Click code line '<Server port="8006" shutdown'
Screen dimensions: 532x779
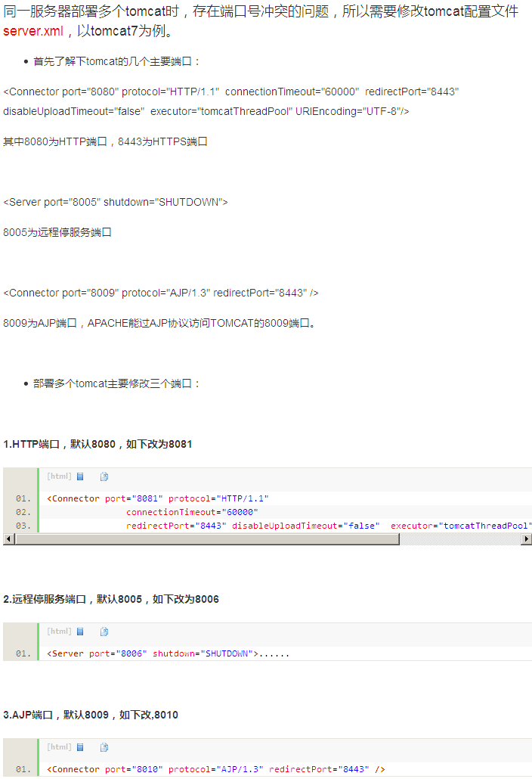[169, 653]
